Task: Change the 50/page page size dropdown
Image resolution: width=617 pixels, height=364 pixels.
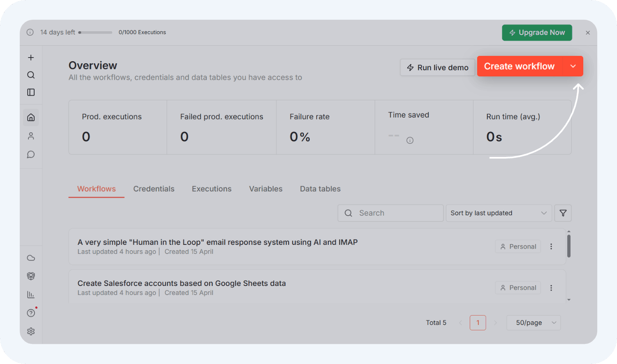Action: tap(533, 323)
